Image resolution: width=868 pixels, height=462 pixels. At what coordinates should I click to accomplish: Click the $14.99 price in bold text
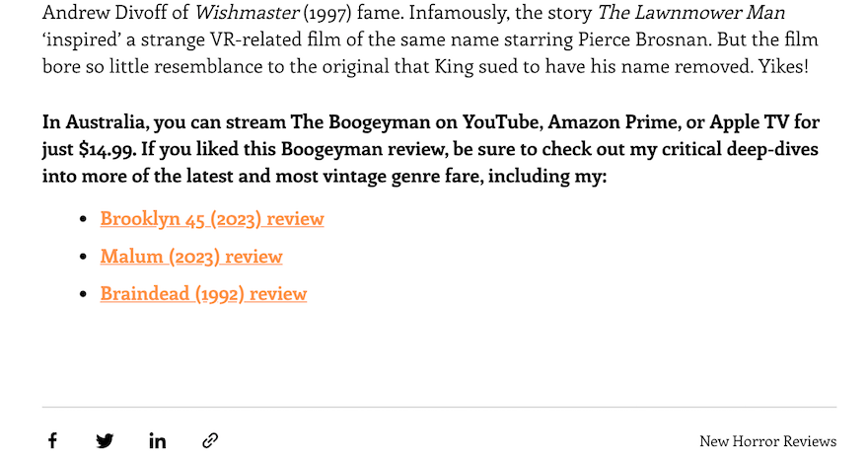108,149
